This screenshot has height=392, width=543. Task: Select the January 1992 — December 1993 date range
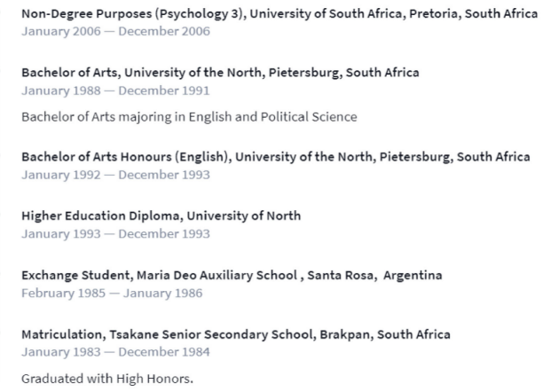[115, 175]
